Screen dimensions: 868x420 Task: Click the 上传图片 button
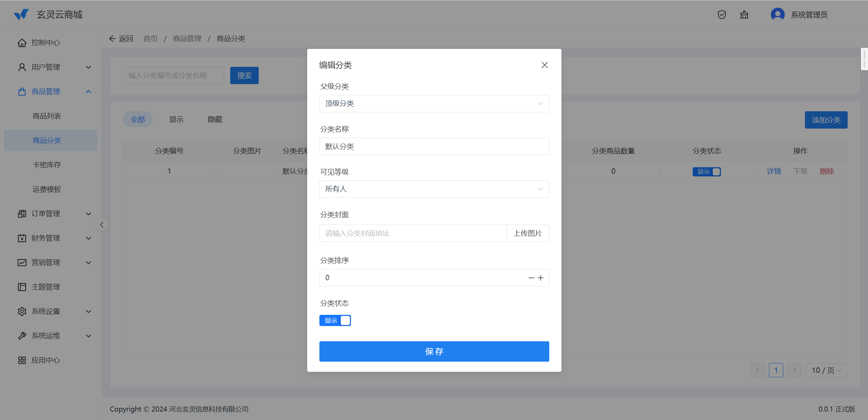(528, 233)
